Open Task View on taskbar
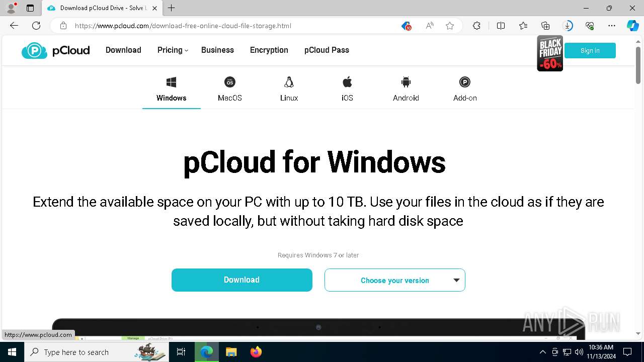Viewport: 644px width, 362px height. click(x=182, y=352)
